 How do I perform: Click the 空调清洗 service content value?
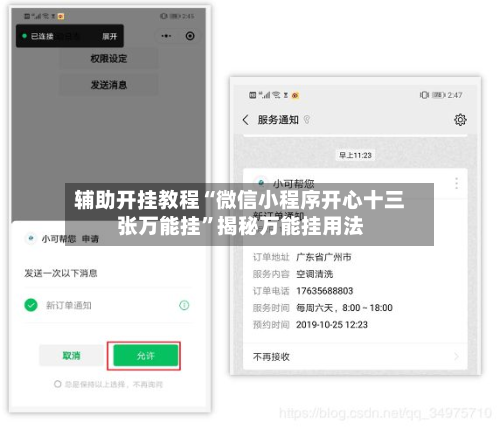click(315, 274)
